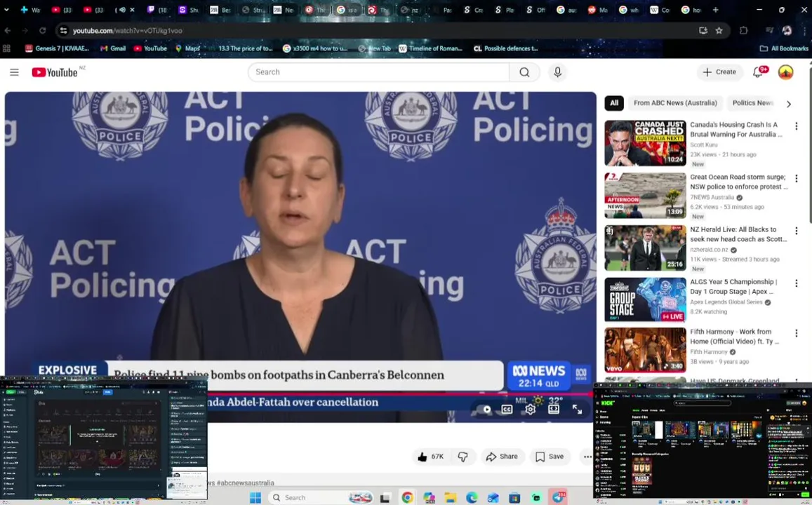Viewport: 812px width, 505px height.
Task: Open Great Ocean Road storm thumbnail
Action: click(x=645, y=196)
